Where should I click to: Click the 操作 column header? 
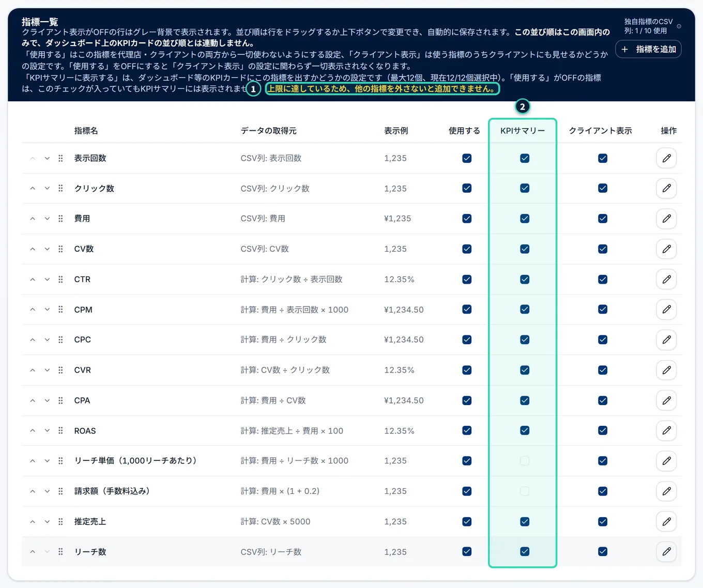pyautogui.click(x=668, y=131)
